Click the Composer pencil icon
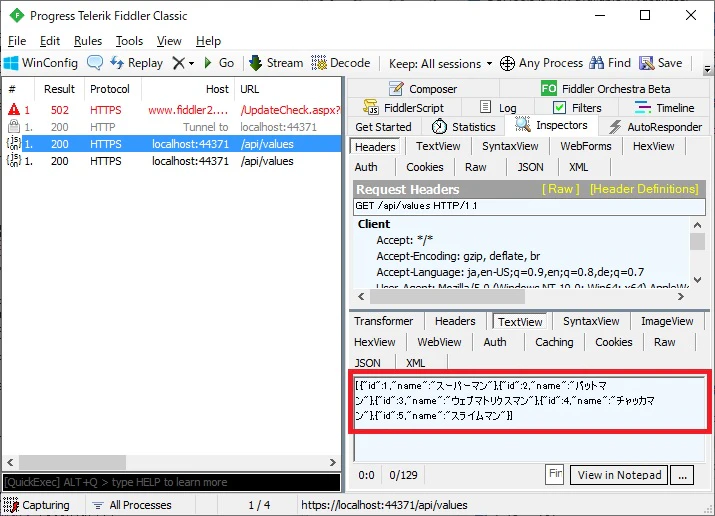 coord(396,88)
